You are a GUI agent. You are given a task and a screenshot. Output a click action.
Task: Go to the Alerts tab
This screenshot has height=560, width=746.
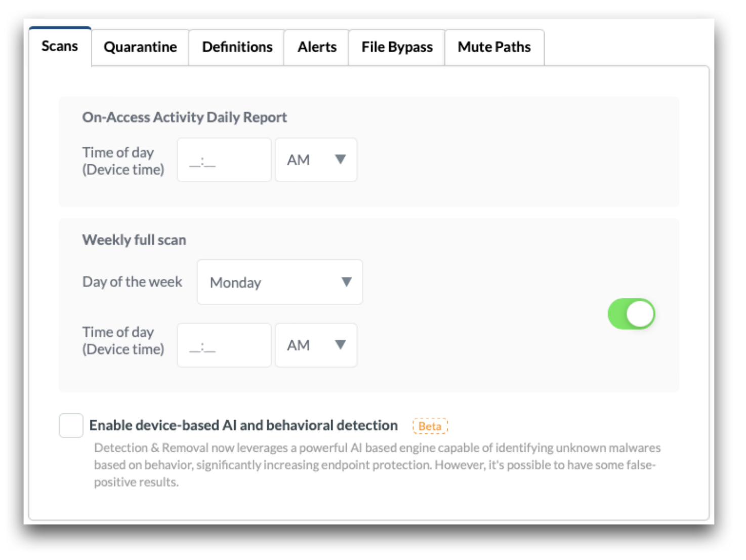pos(317,47)
